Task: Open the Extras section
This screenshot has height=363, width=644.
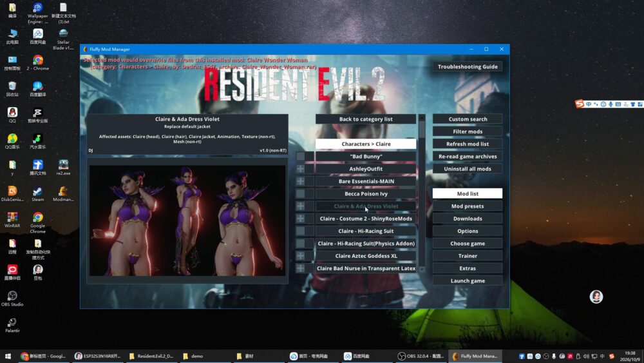Action: click(468, 268)
